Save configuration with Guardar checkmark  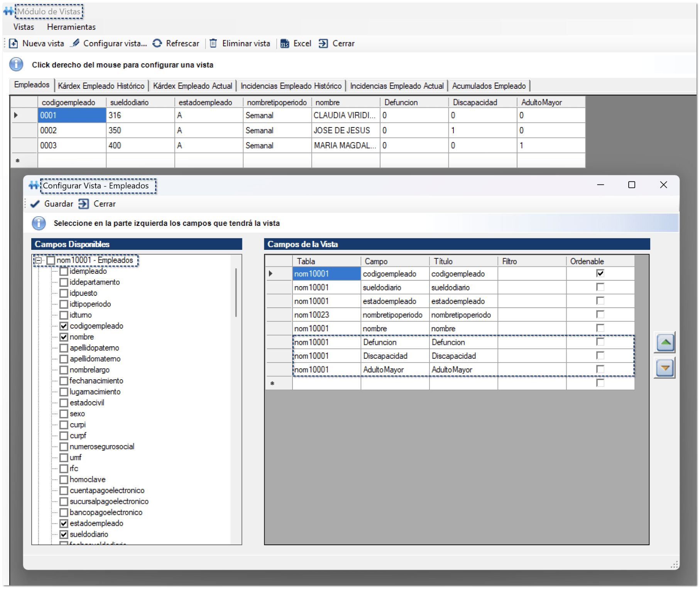(35, 204)
